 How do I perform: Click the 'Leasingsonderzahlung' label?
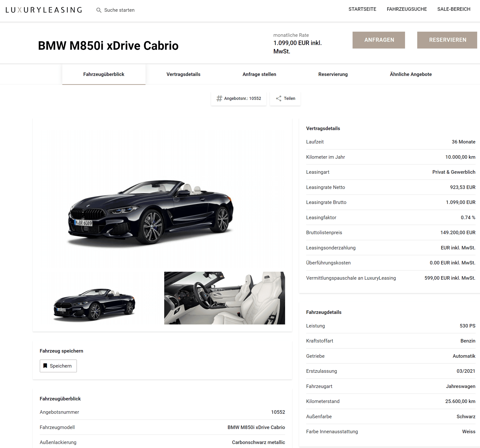[331, 248]
